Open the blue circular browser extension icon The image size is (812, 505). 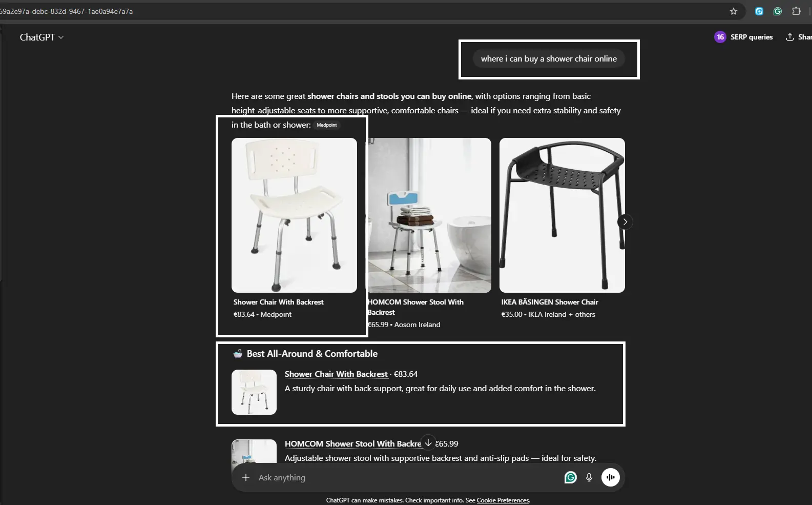(759, 11)
